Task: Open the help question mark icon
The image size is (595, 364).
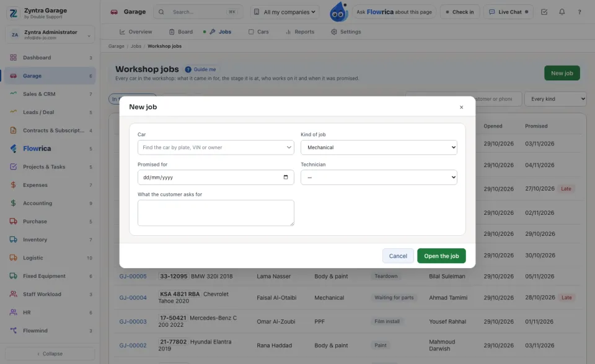Action: point(580,12)
